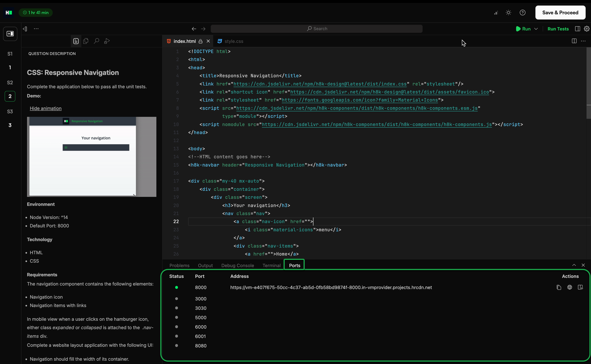Click the favicon.ico URL on line 6
Screen dimensions: 591x364
coord(390,92)
